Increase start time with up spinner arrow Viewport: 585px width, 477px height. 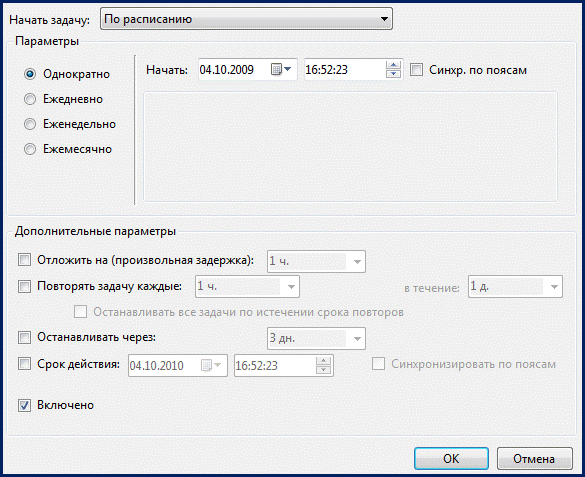pyautogui.click(x=393, y=65)
